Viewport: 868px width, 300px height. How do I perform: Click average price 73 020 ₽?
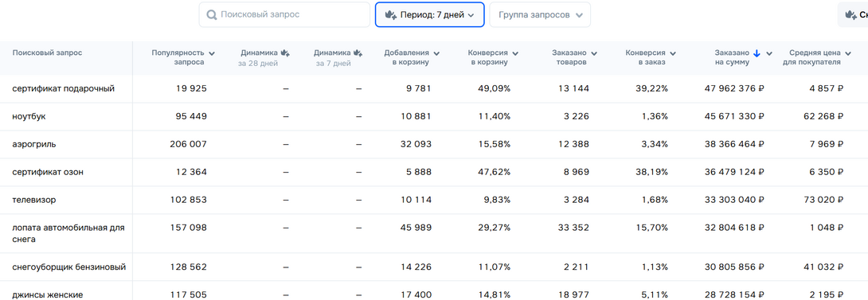pyautogui.click(x=823, y=200)
